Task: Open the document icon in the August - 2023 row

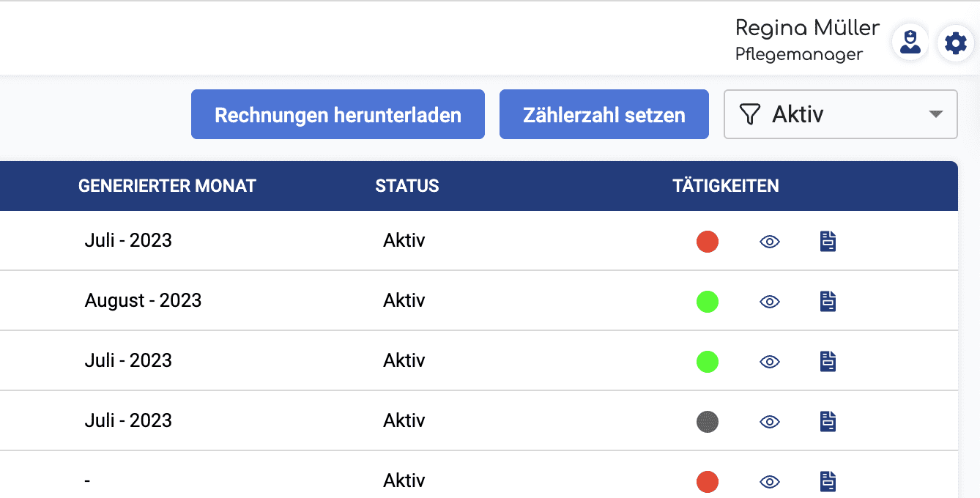Action: point(828,301)
